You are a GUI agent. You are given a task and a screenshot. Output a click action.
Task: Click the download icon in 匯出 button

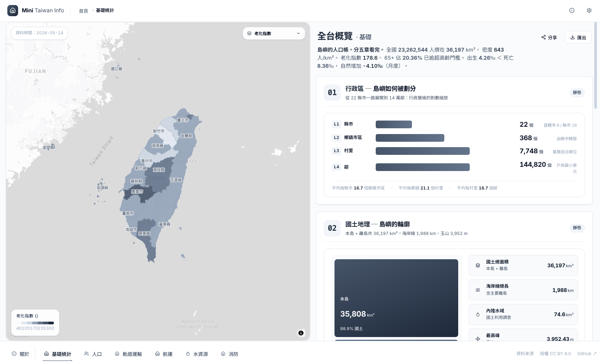click(x=573, y=37)
